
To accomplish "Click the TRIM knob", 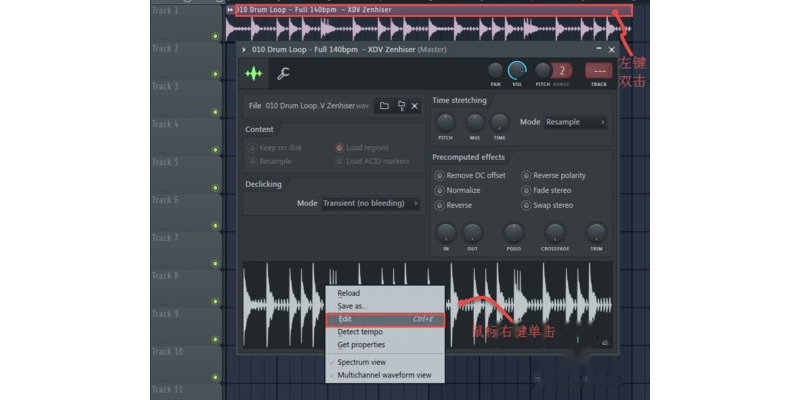I will tap(596, 233).
